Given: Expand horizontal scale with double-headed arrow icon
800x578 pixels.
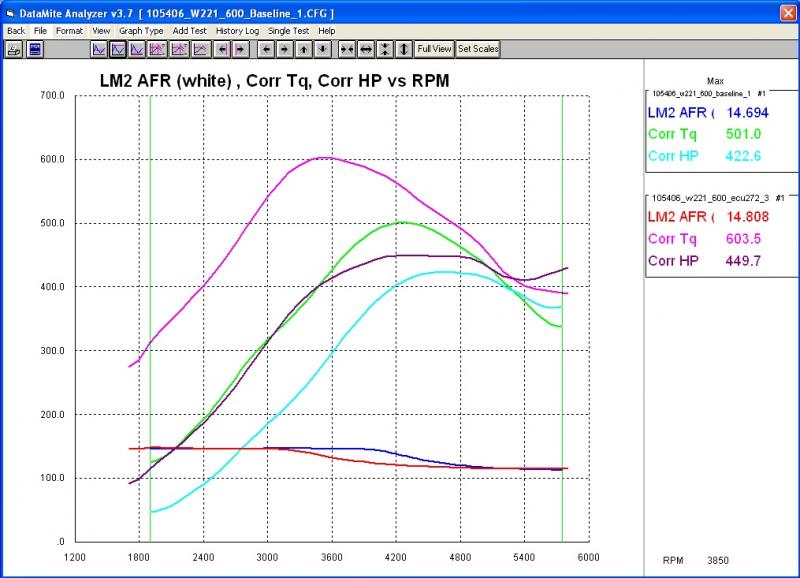Looking at the screenshot, I should point(366,49).
